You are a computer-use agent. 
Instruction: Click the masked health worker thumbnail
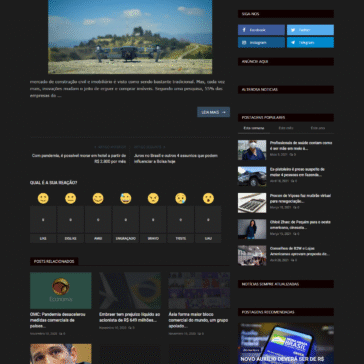click(252, 150)
